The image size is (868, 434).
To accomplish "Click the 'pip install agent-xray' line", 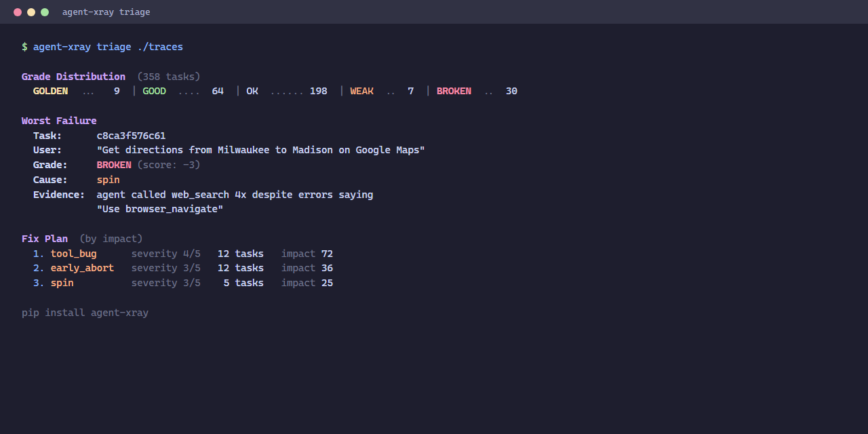I will pyautogui.click(x=85, y=313).
